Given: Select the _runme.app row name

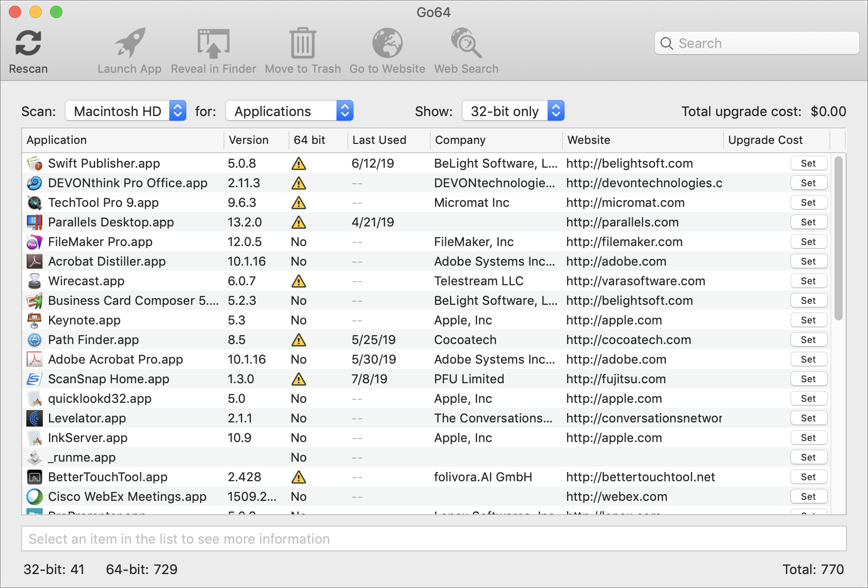Looking at the screenshot, I should pos(82,458).
